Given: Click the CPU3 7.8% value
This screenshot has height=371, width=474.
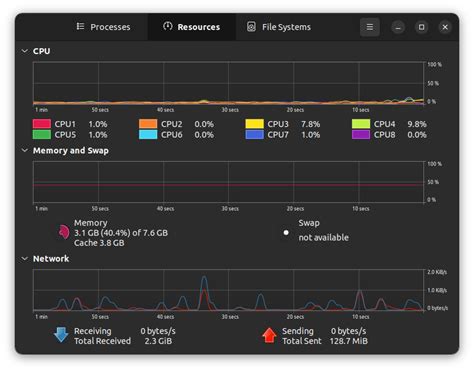Looking at the screenshot, I should 311,124.
